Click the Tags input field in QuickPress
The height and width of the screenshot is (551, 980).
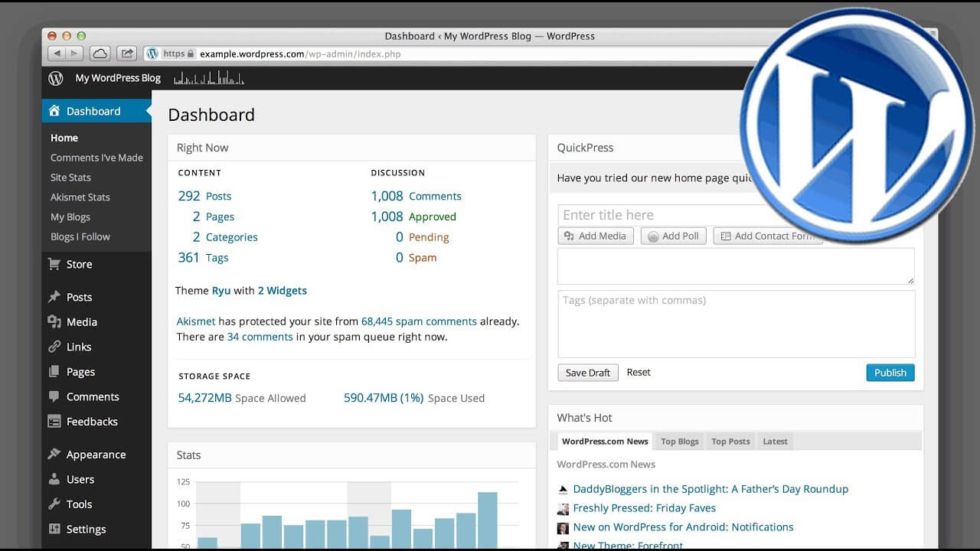(736, 324)
